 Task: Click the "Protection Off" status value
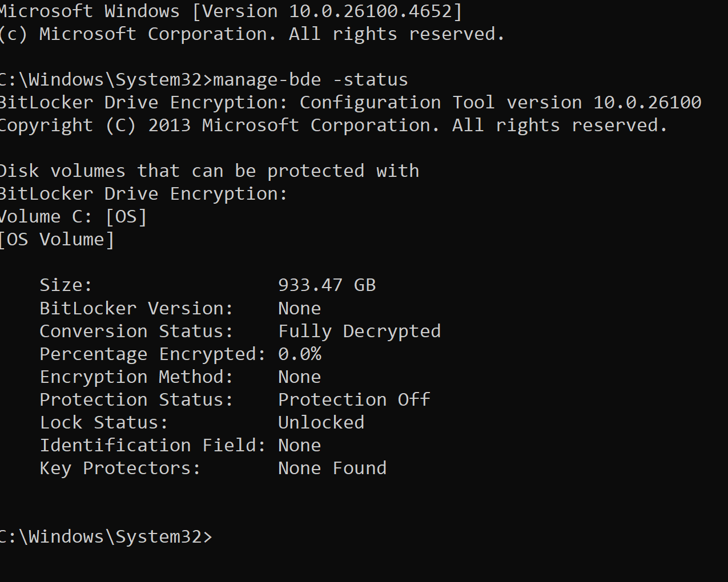(354, 399)
